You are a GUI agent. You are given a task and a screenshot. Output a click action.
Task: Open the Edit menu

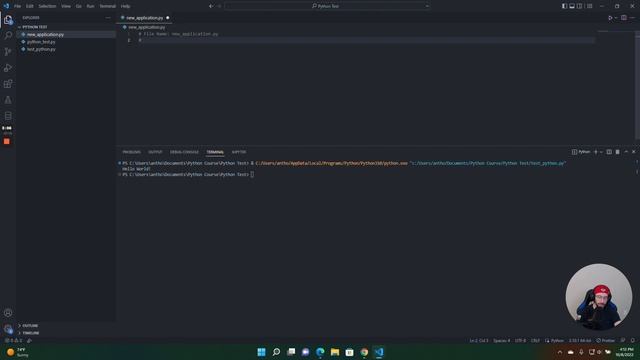pyautogui.click(x=30, y=6)
